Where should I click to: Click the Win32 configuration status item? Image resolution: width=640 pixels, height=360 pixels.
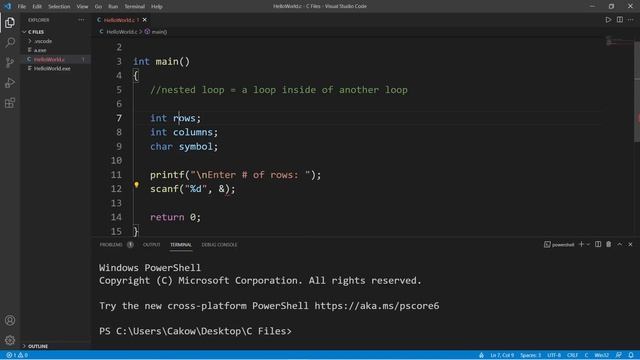tap(601, 355)
